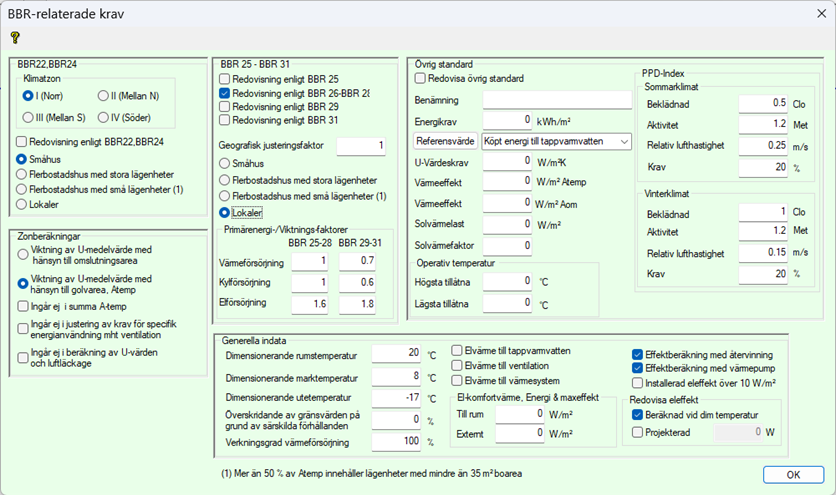Open the Köpt energi till tappvarmvatten dropdown
The width and height of the screenshot is (836, 495).
tap(556, 142)
